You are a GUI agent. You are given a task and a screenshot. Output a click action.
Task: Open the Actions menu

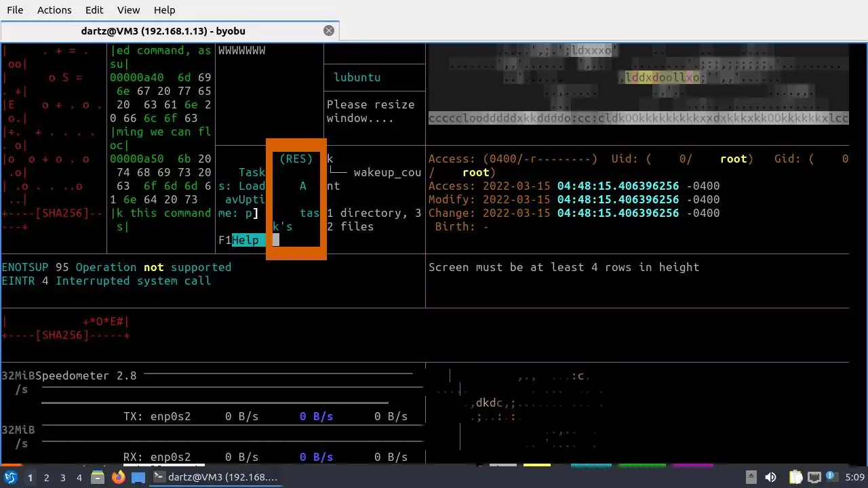pos(54,10)
